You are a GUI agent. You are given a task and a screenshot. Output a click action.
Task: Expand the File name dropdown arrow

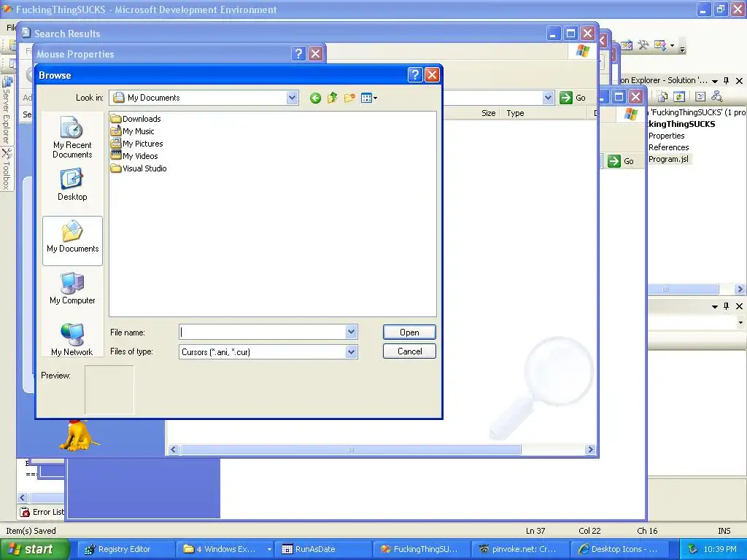click(351, 332)
